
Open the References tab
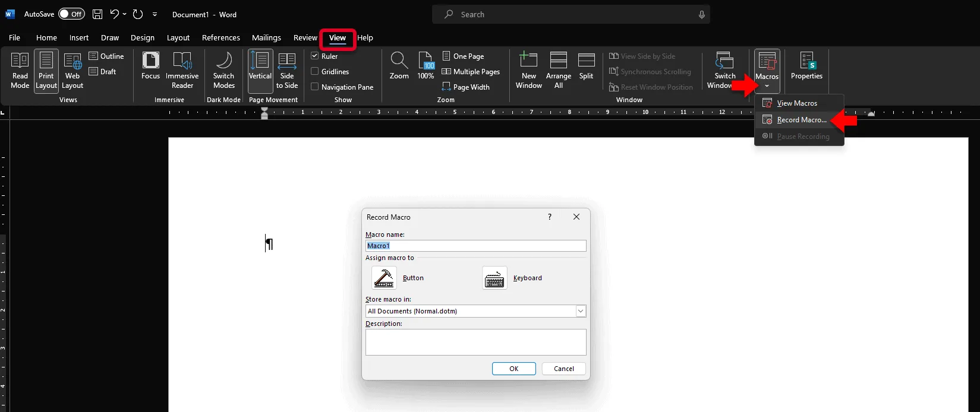point(221,37)
